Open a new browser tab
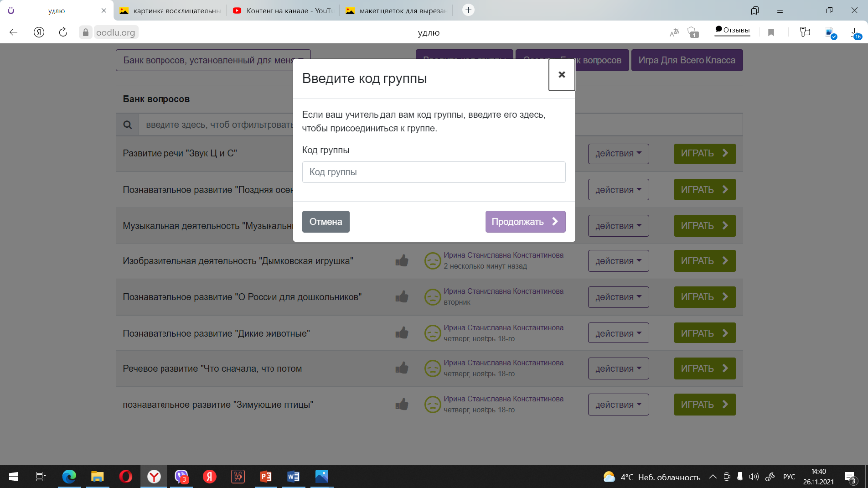 click(x=467, y=11)
